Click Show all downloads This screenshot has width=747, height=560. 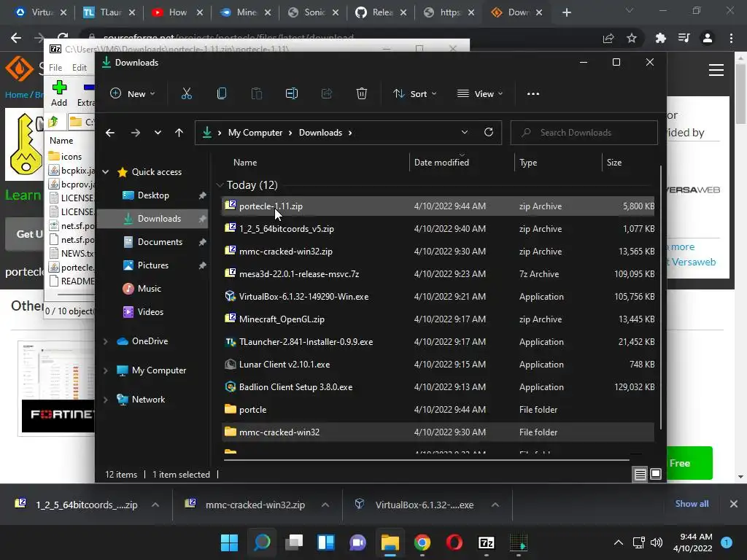(692, 504)
